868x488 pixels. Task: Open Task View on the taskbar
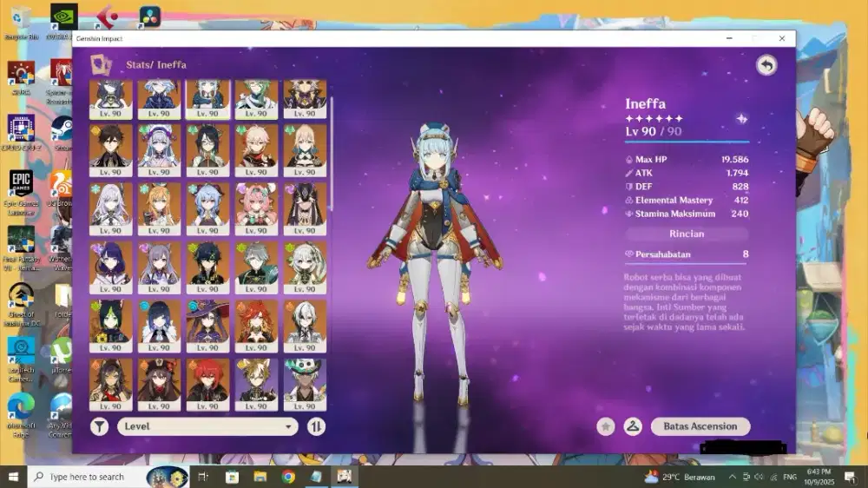(203, 477)
